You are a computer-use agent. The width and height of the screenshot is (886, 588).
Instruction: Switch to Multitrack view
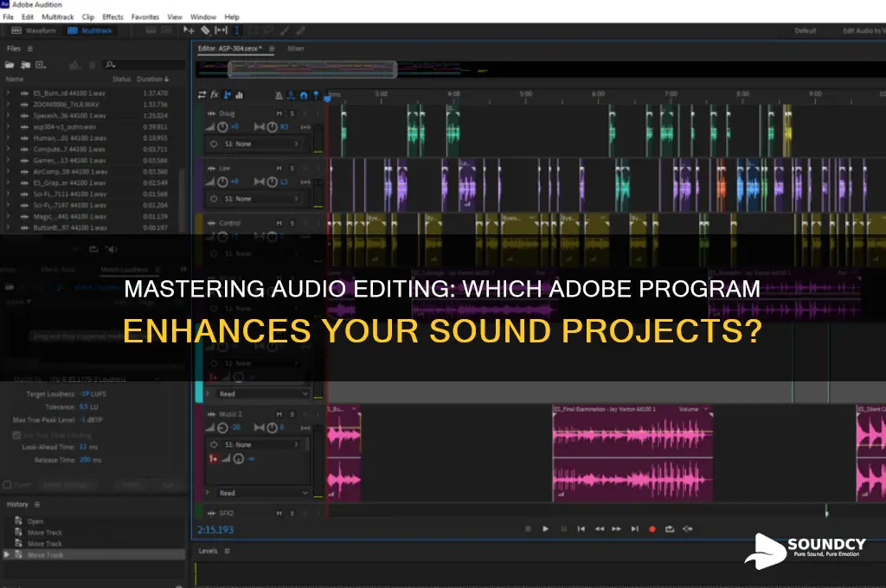pyautogui.click(x=90, y=30)
